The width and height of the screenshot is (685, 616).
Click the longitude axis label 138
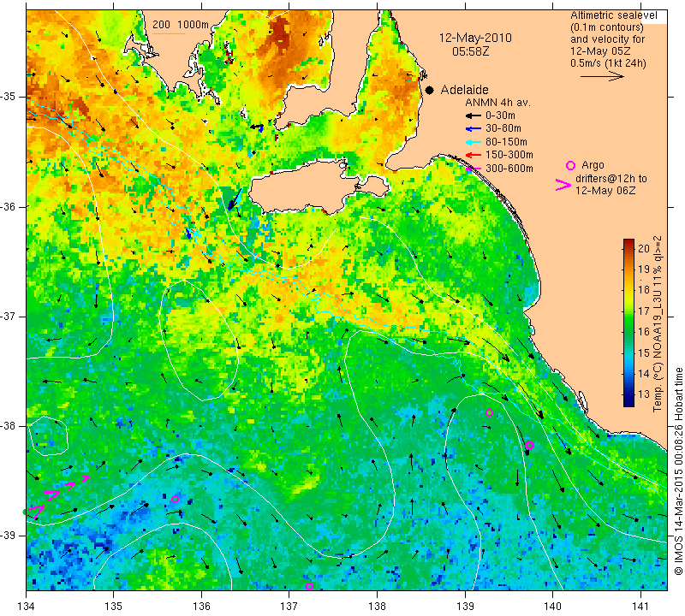pos(377,606)
